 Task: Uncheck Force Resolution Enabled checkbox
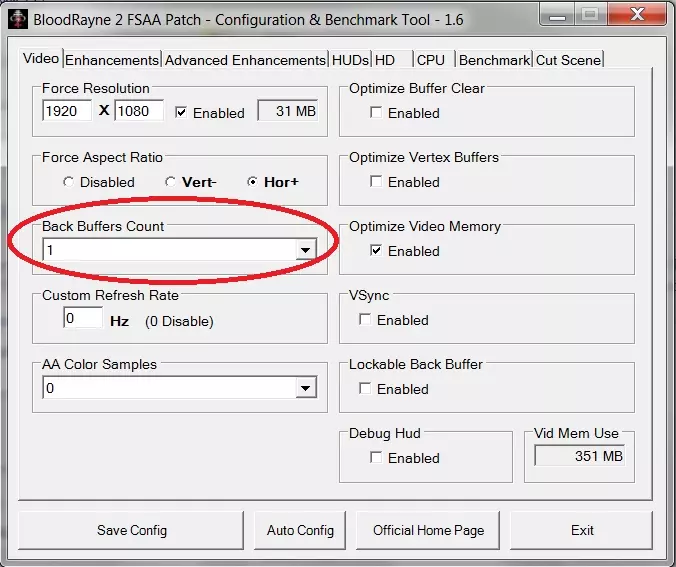(x=181, y=113)
